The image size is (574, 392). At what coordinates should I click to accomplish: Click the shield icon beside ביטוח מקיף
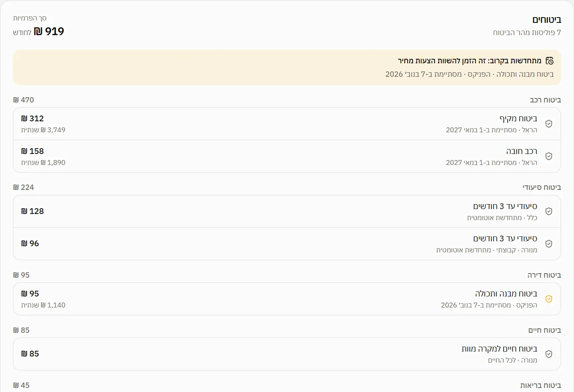pos(549,124)
